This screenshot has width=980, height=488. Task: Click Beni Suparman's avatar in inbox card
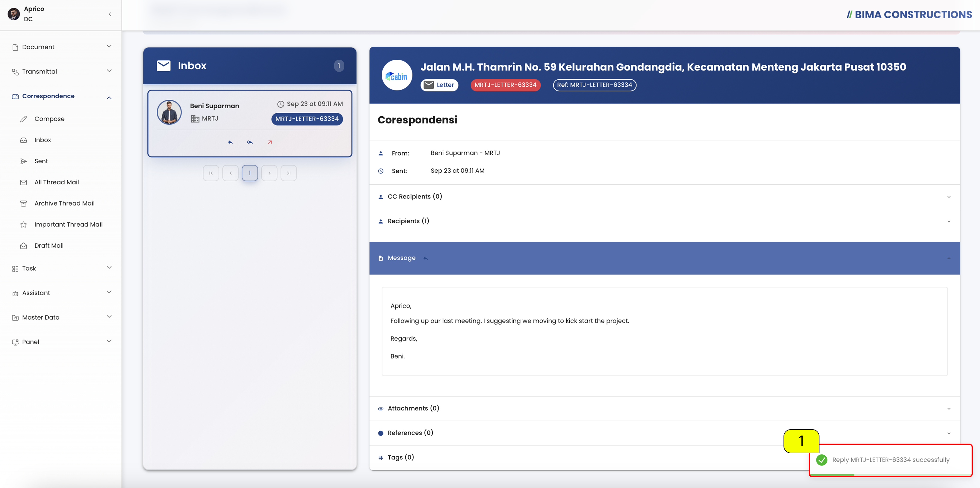[169, 112]
